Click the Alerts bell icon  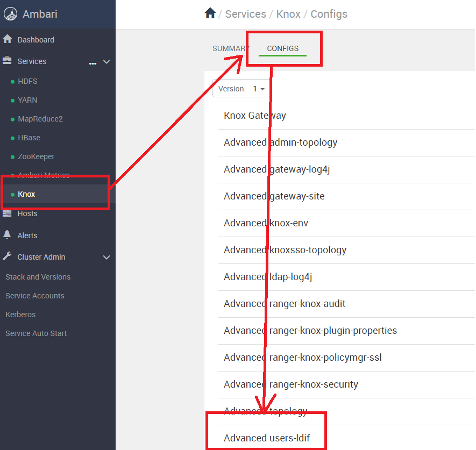click(x=8, y=235)
